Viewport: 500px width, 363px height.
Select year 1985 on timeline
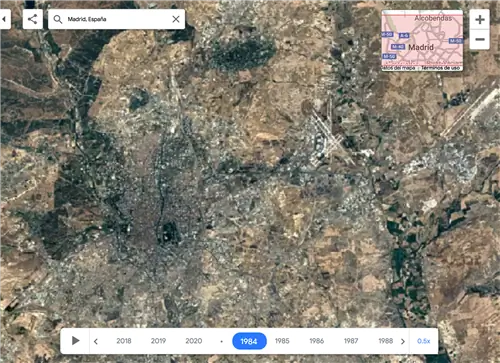(x=282, y=341)
